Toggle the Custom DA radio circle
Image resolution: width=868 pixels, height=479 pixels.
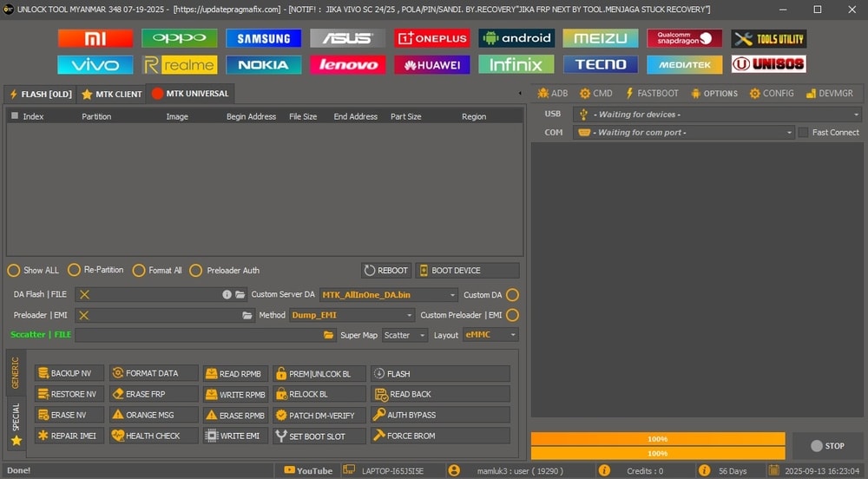coord(513,295)
